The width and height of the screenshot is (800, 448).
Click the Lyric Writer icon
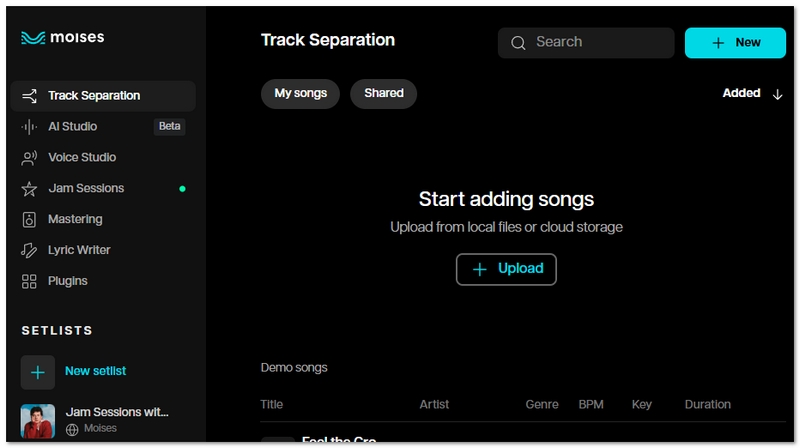point(29,250)
